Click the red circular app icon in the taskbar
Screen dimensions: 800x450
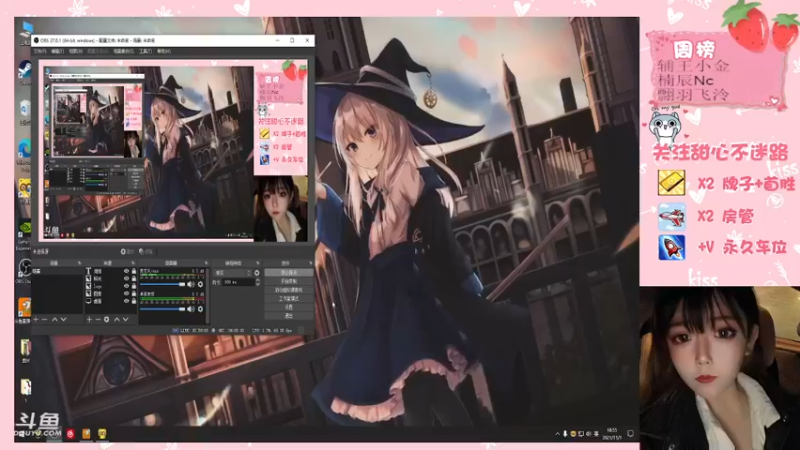[70, 434]
